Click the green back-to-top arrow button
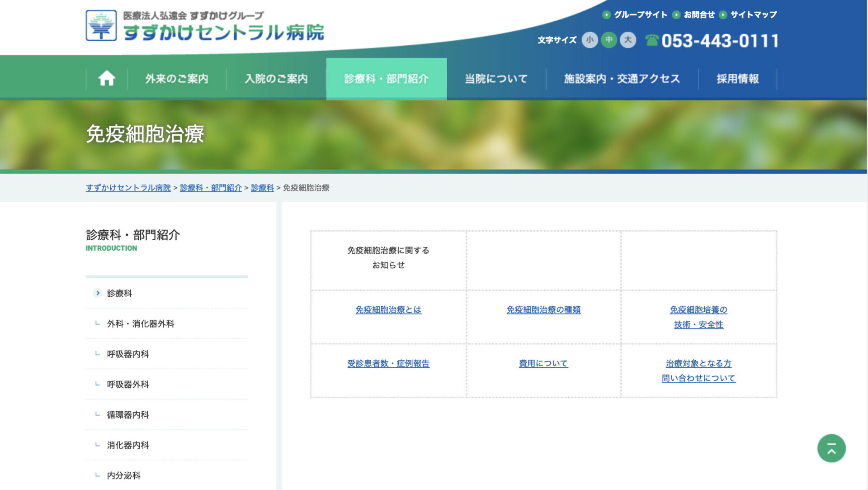 tap(831, 448)
